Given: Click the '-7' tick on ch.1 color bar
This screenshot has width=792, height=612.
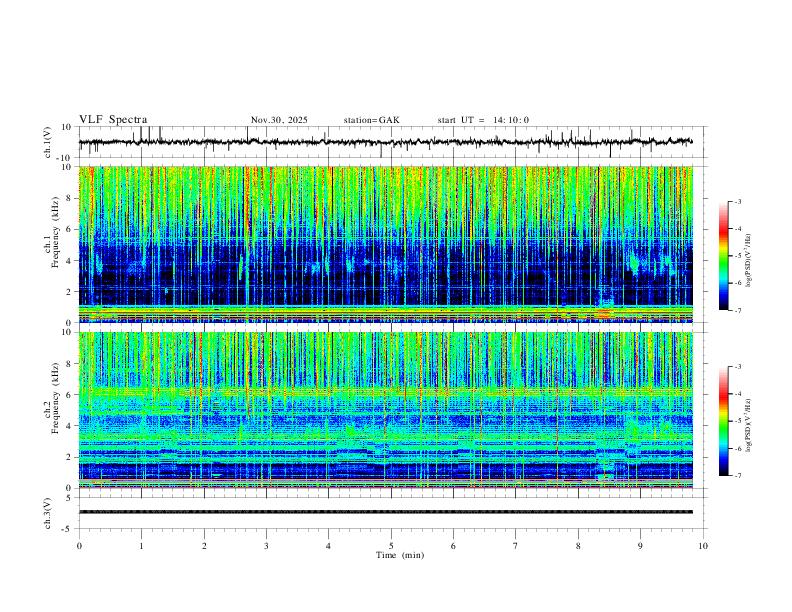Looking at the screenshot, I should [x=737, y=311].
